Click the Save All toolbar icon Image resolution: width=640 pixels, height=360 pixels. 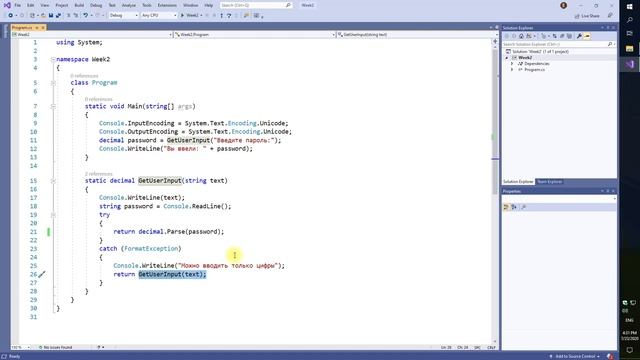click(x=58, y=16)
